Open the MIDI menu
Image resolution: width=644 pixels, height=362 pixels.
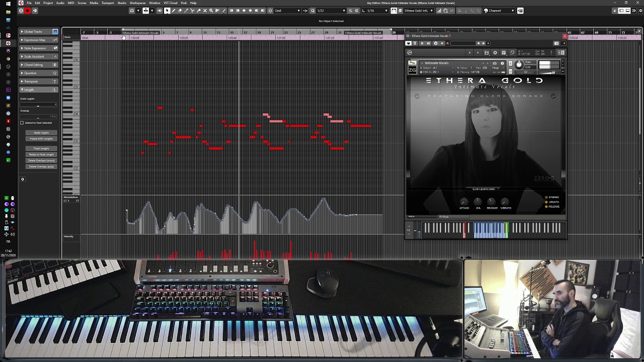pos(70,3)
